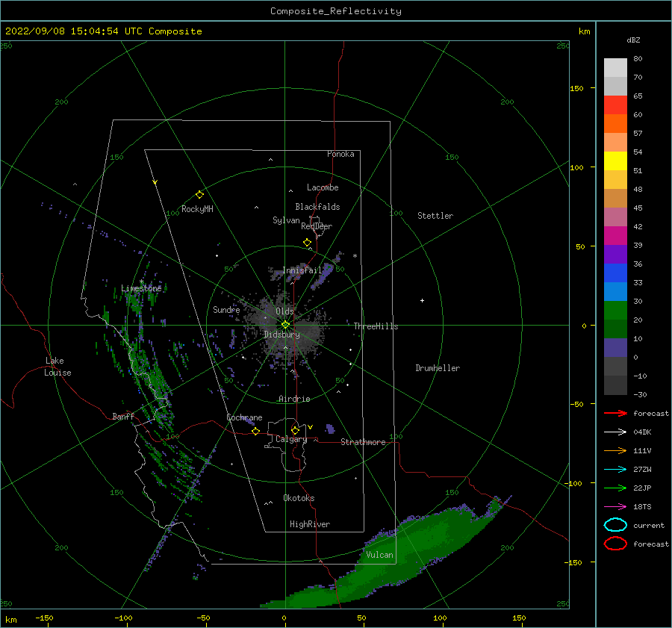Click the asterisk marker east of Innisfail
The height and width of the screenshot is (628, 672).
pos(355,256)
